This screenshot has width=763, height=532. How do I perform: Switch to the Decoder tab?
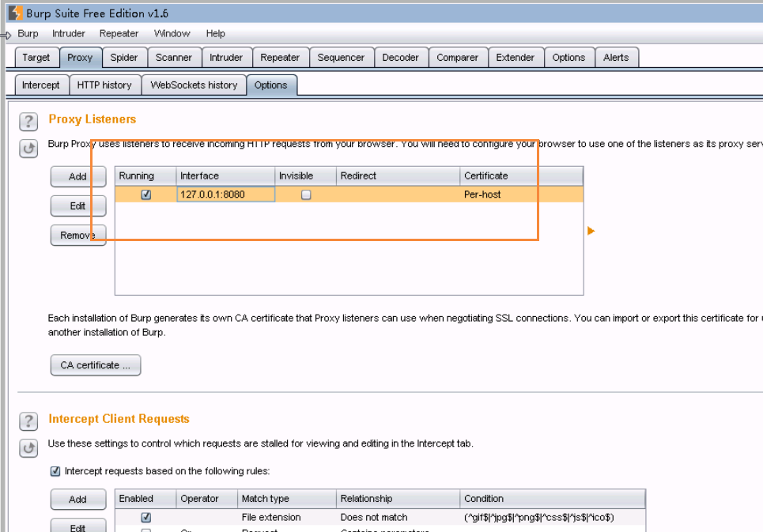[x=401, y=58]
